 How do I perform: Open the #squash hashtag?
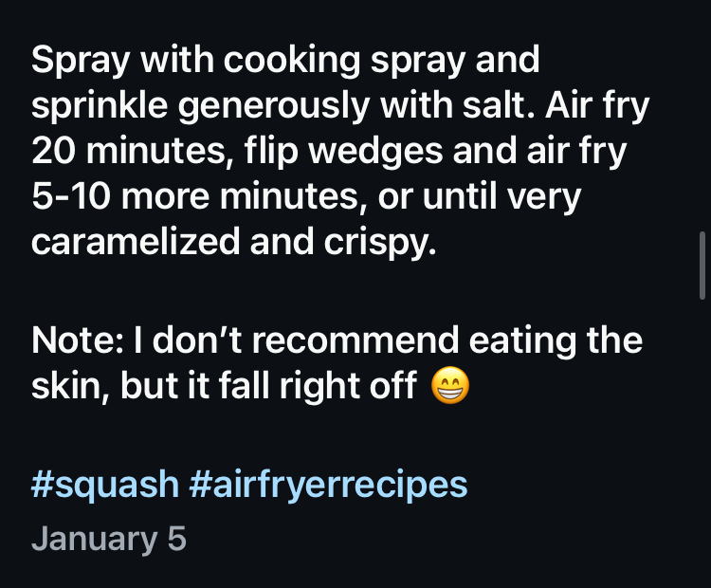(104, 485)
